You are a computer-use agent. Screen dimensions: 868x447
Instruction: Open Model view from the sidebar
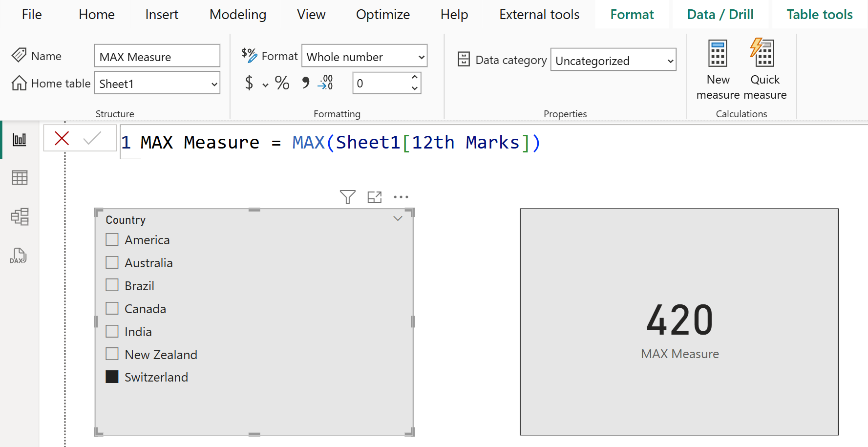[20, 216]
